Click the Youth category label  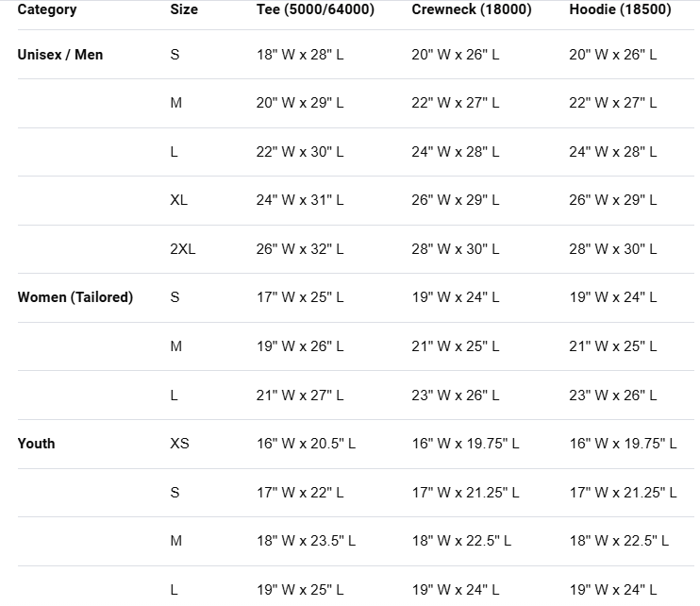(x=37, y=444)
